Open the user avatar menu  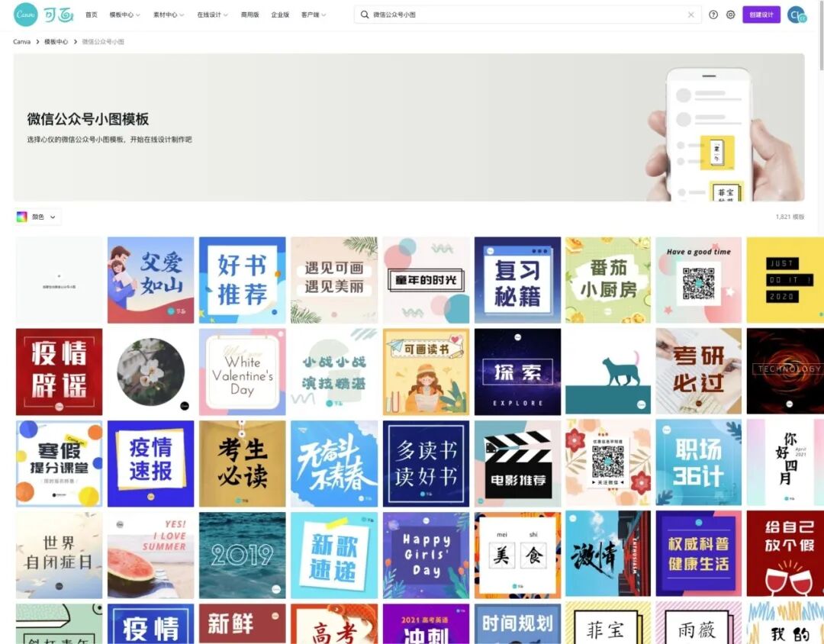coord(797,14)
